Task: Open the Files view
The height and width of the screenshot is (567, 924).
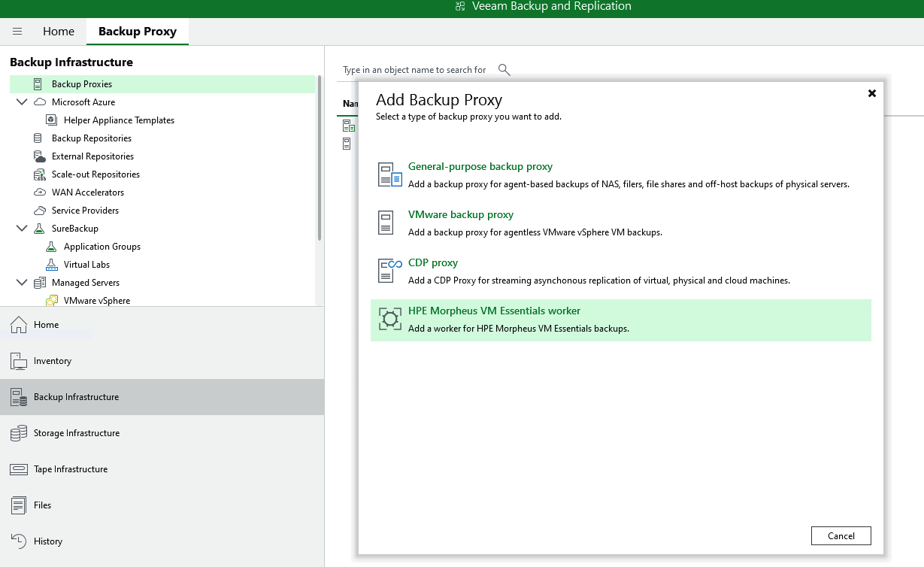Action: 162,505
